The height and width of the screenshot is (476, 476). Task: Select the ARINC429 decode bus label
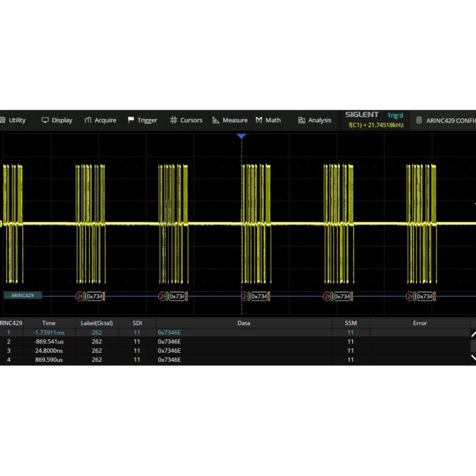click(22, 296)
